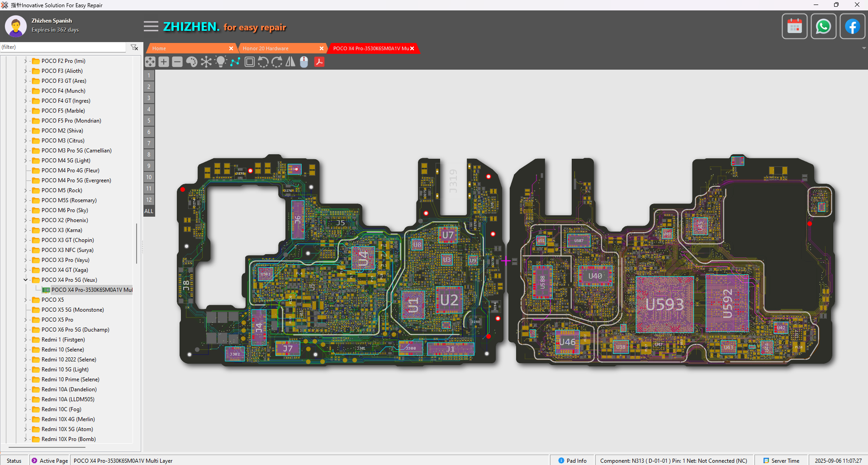Click the mouse scroll settings icon
The height and width of the screenshot is (465, 868).
click(x=304, y=62)
